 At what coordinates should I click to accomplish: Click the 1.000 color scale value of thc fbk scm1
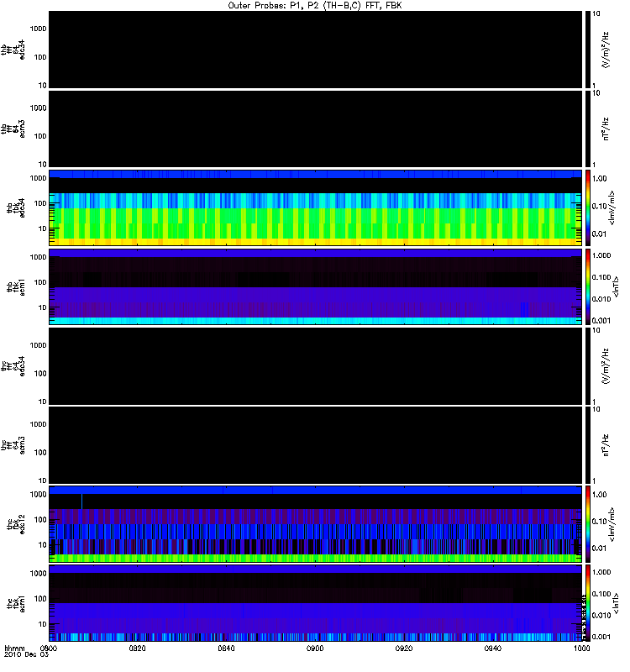pyautogui.click(x=601, y=572)
